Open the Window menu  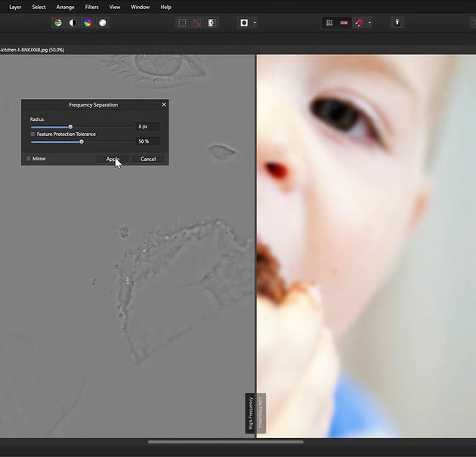tap(140, 7)
